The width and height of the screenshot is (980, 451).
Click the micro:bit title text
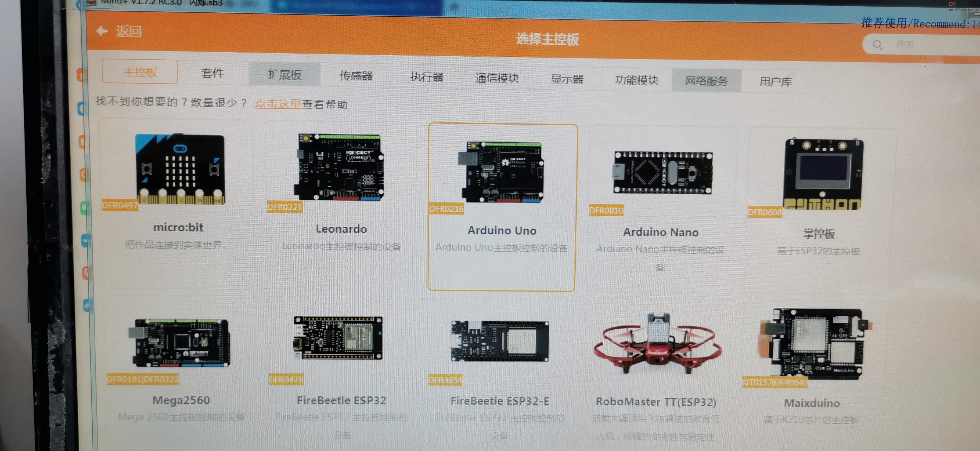(178, 227)
